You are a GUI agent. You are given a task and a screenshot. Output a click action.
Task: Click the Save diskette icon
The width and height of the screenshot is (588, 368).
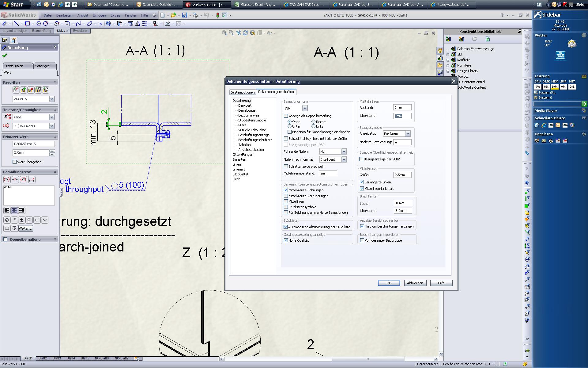[x=185, y=15]
